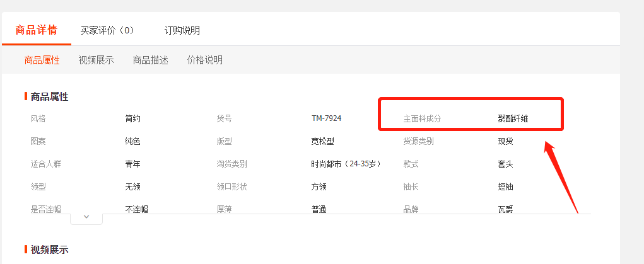The height and width of the screenshot is (264, 644).
Task: Click the 品牌 label
Action: pos(411,209)
